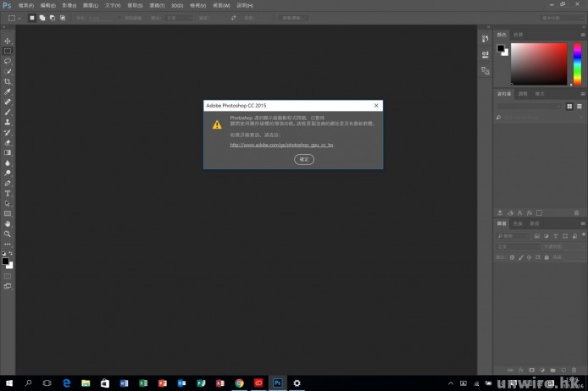Viewport: 588px width, 391px height.
Task: Select the Lasso tool
Action: tap(8, 61)
